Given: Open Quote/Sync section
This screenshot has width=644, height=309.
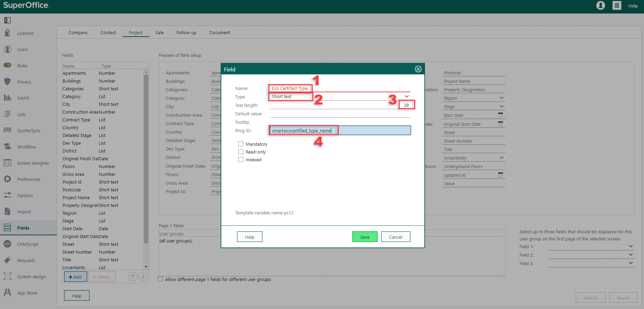Looking at the screenshot, I should point(28,130).
